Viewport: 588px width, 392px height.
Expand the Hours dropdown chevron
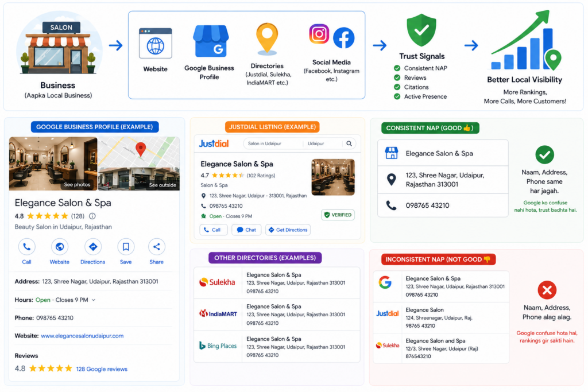pyautogui.click(x=94, y=300)
